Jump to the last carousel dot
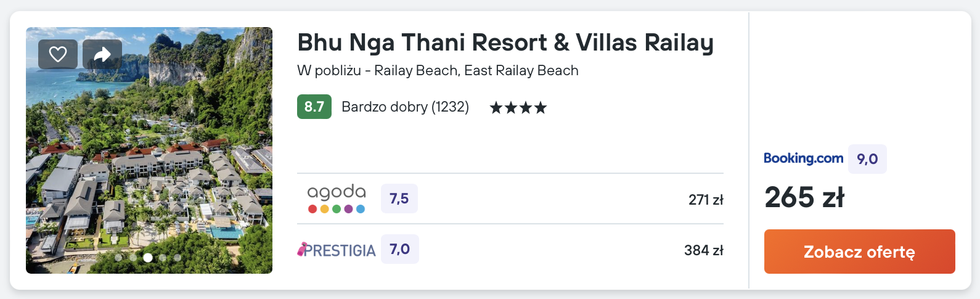The height and width of the screenshot is (299, 980). coord(178,258)
